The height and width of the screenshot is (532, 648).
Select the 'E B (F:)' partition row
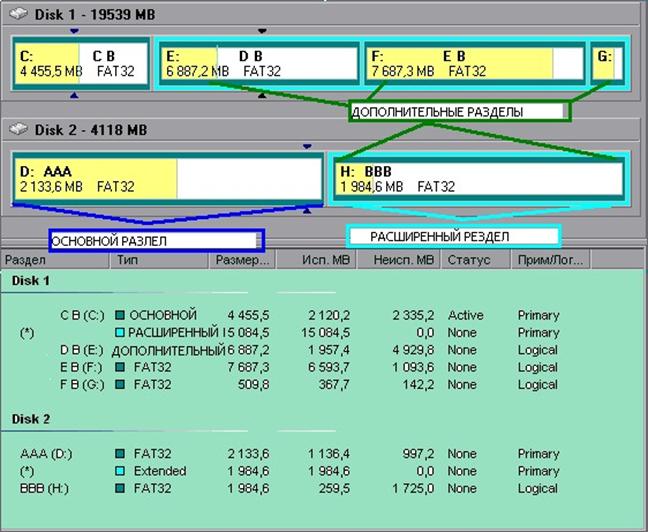310,367
